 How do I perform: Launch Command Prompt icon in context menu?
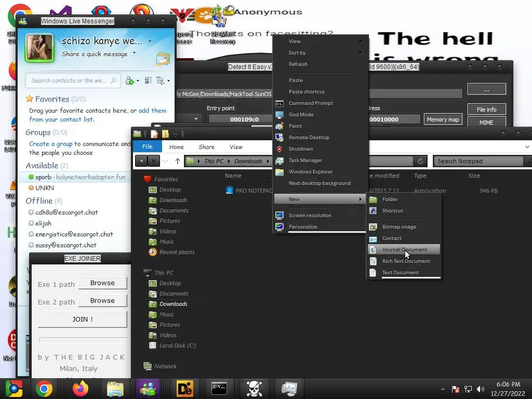[x=279, y=103]
